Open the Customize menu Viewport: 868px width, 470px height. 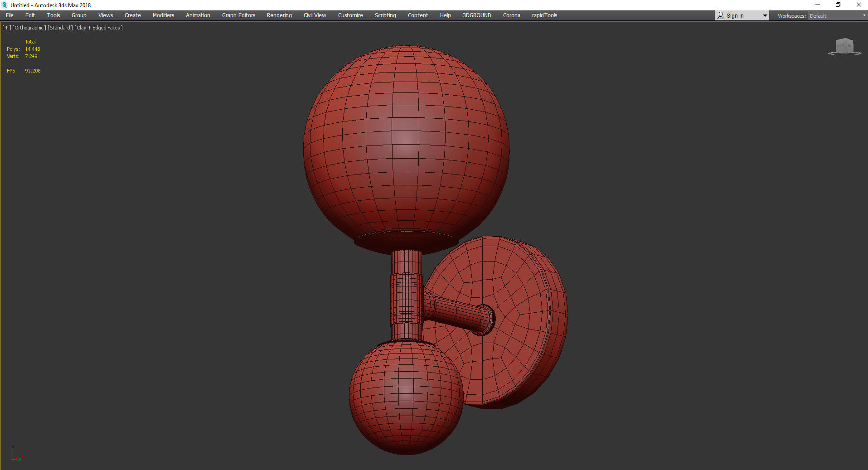pyautogui.click(x=350, y=15)
